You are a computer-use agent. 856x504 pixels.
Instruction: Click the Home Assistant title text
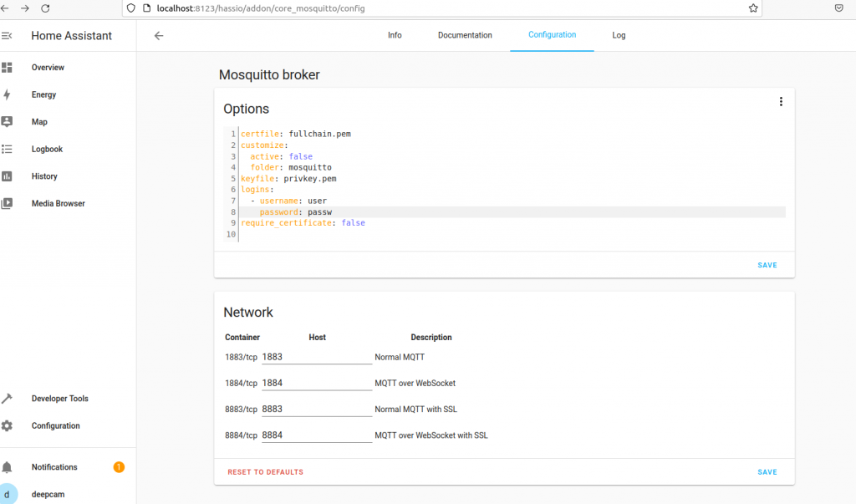72,35
